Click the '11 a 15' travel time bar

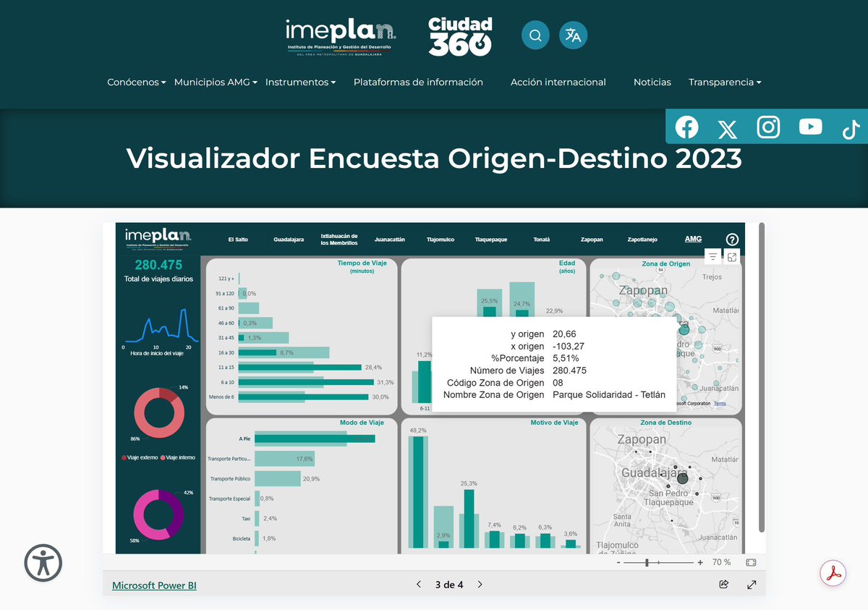pos(299,368)
